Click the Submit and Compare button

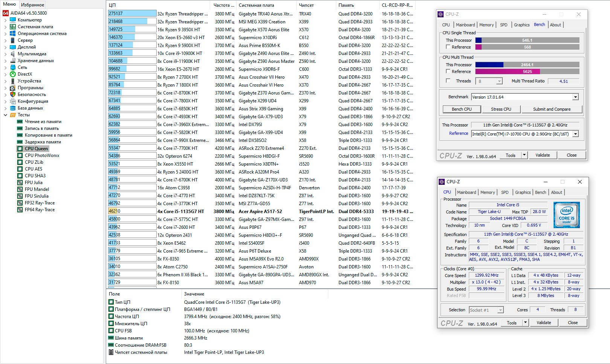[552, 109]
